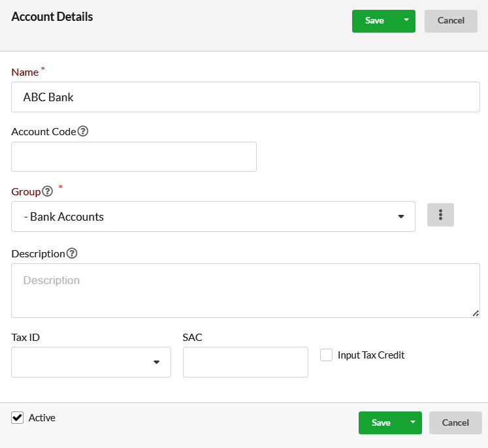Enable the Input Tax Credit checkbox
The height and width of the screenshot is (448, 488).
click(x=326, y=355)
